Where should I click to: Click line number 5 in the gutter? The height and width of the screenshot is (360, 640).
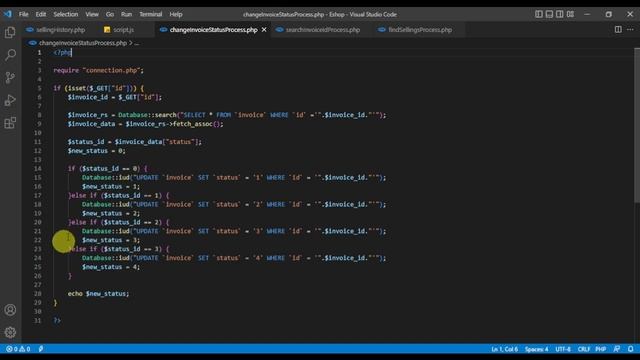tap(40, 88)
